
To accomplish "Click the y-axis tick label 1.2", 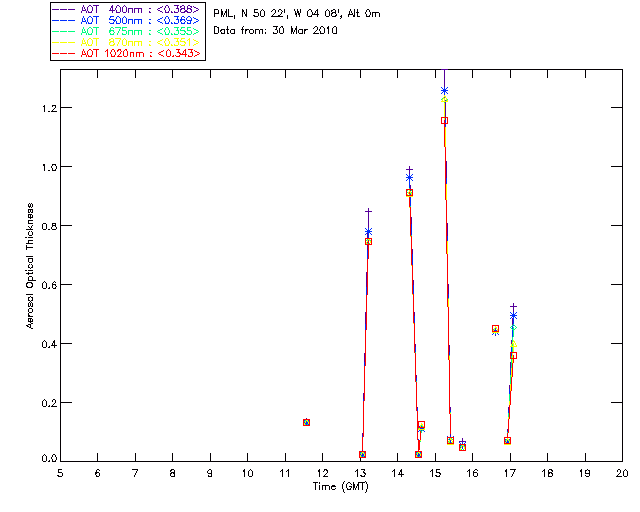I will 49,108.
